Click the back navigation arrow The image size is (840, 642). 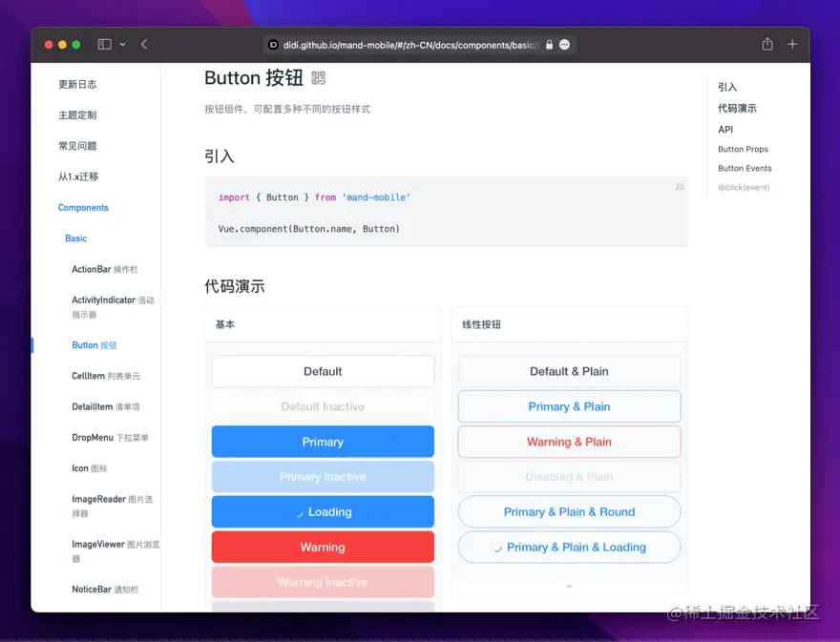(144, 44)
